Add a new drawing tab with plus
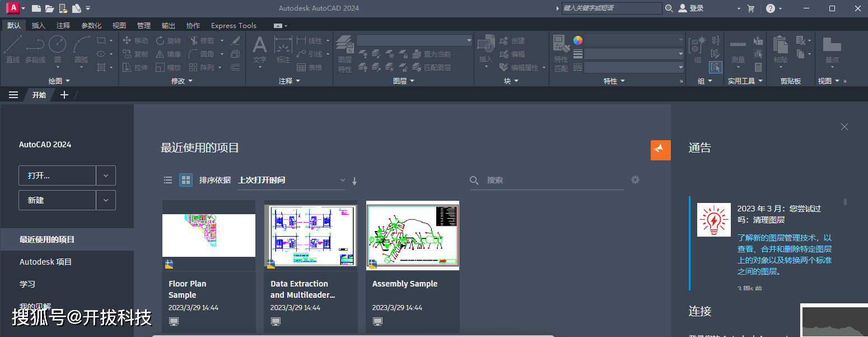Viewport: 868px width, 337px height. pyautogui.click(x=64, y=95)
